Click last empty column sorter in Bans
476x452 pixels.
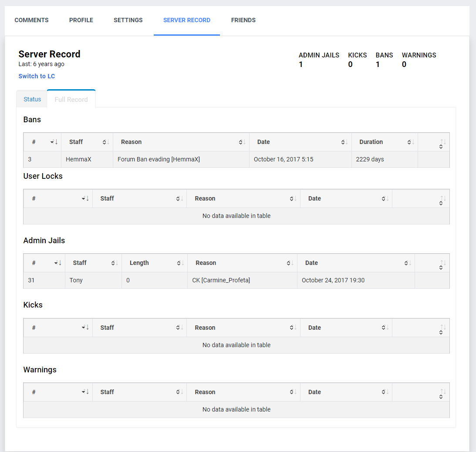point(442,144)
